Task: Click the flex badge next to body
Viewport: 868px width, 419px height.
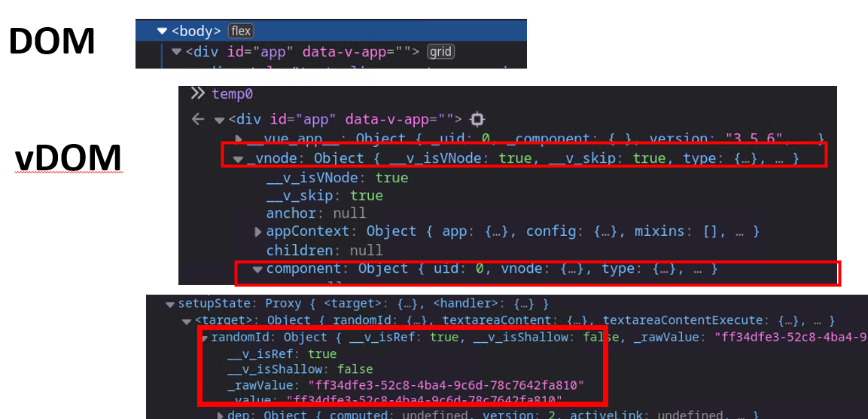Action: pos(242,31)
